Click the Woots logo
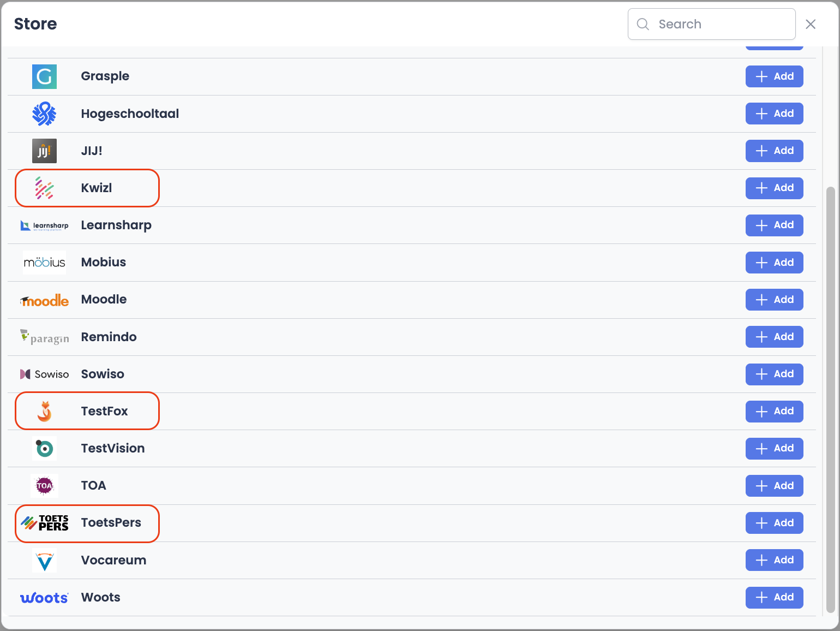 (44, 598)
